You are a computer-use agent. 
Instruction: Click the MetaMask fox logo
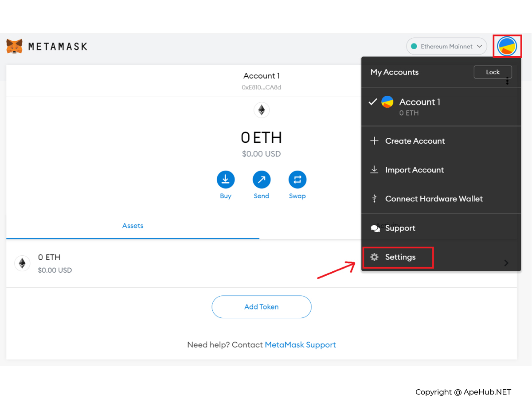14,46
